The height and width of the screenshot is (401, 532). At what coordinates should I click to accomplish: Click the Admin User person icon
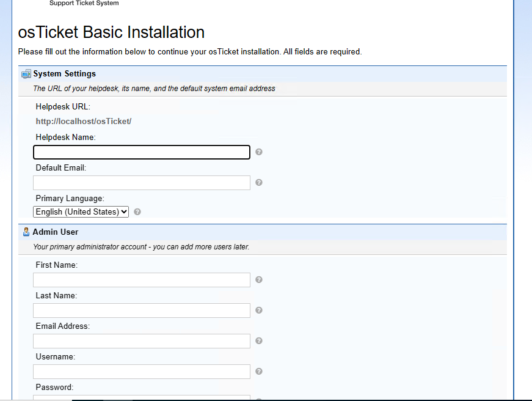pyautogui.click(x=26, y=232)
